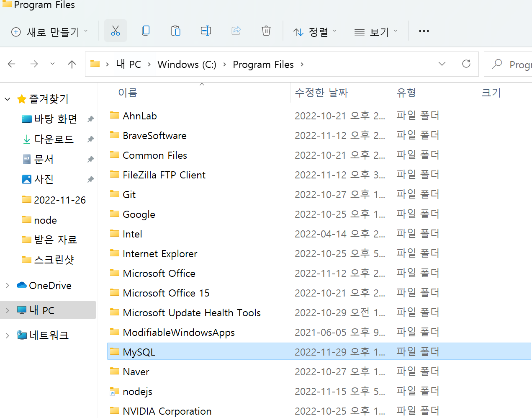Viewport: 532px width, 418px height.
Task: Select the BraveSoftware folder row
Action: [x=319, y=135]
